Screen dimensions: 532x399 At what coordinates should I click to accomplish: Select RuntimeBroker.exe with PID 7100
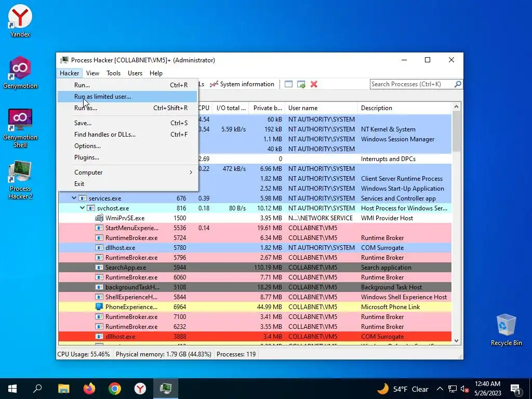click(x=255, y=317)
